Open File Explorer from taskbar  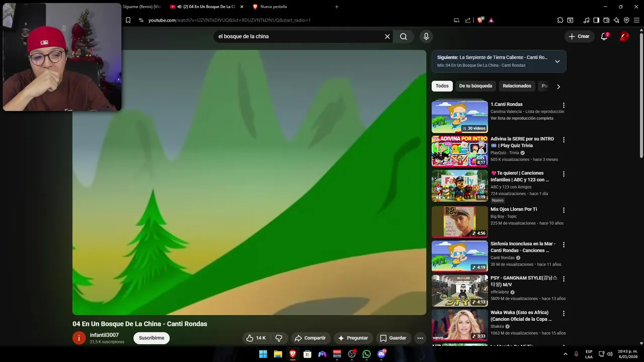point(278,354)
